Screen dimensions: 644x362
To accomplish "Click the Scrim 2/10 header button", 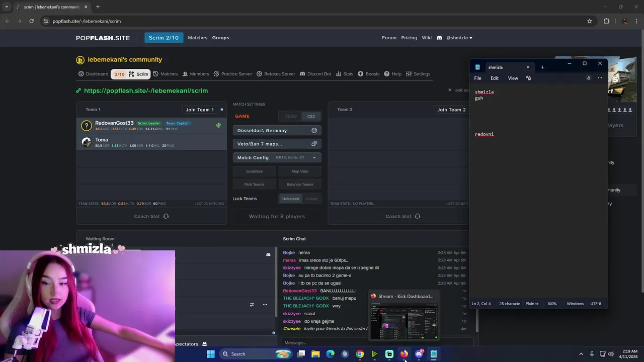I will coord(164,38).
